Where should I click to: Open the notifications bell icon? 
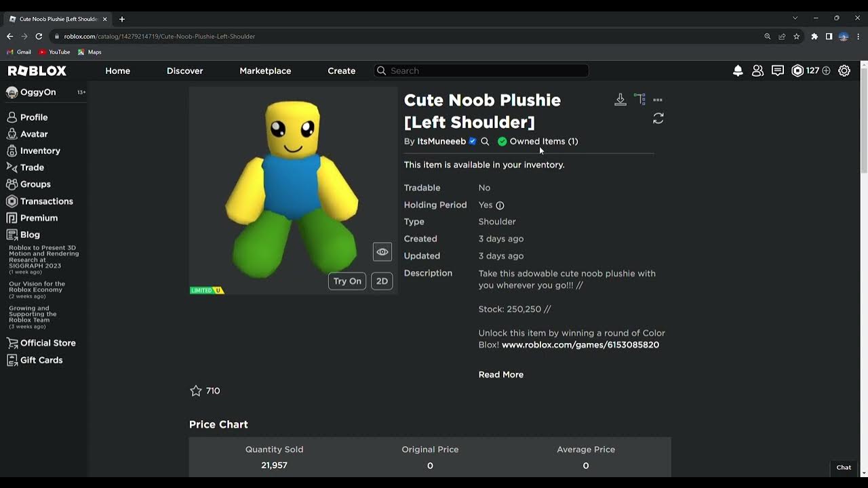738,70
